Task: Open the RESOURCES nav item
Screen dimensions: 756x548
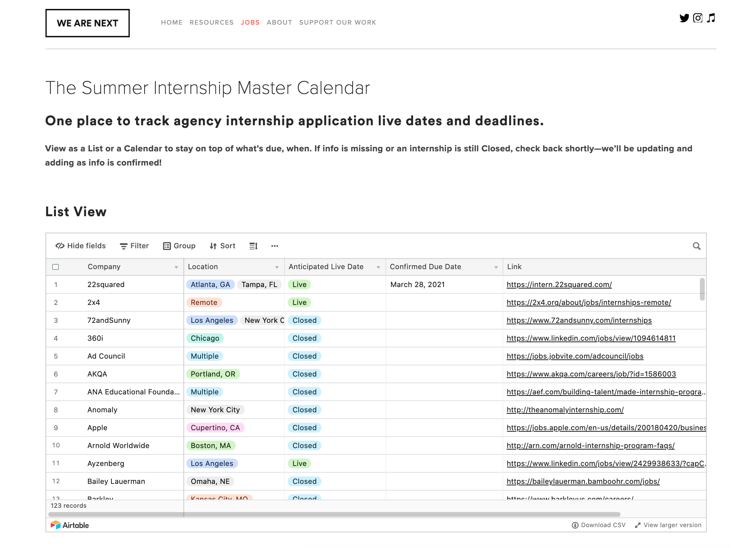Action: click(212, 22)
